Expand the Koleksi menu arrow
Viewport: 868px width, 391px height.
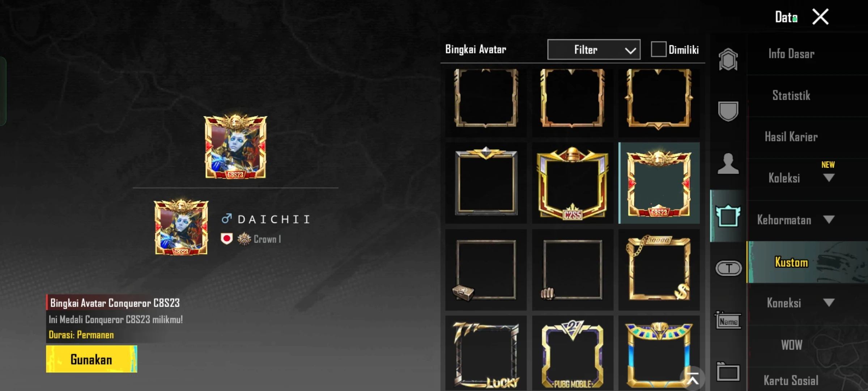point(829,178)
